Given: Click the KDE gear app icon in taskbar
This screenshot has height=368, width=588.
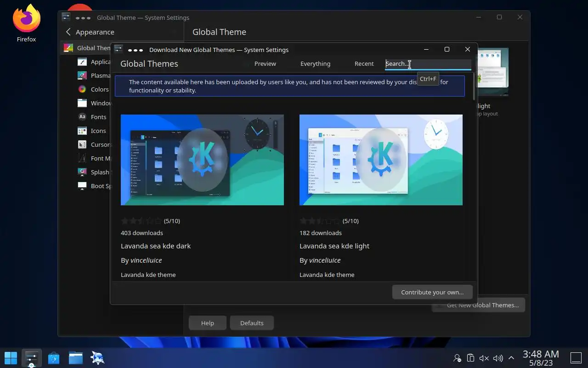Looking at the screenshot, I should tap(97, 357).
